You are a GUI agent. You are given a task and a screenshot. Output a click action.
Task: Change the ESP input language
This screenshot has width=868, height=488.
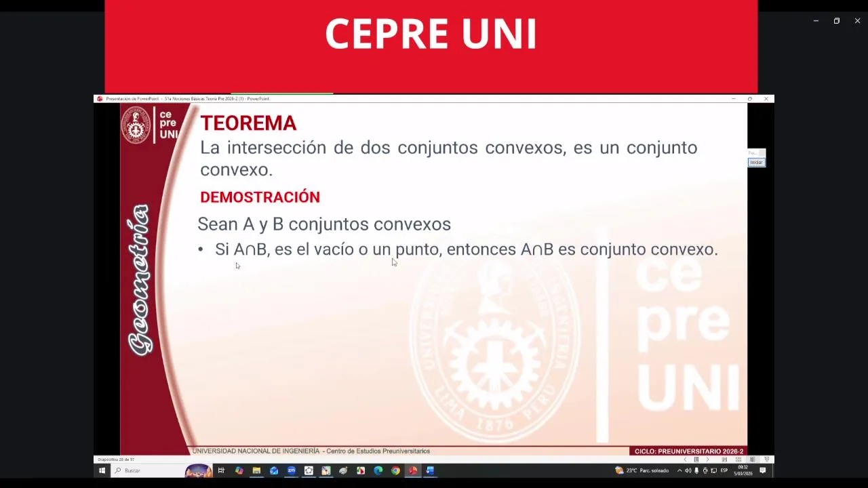click(724, 470)
